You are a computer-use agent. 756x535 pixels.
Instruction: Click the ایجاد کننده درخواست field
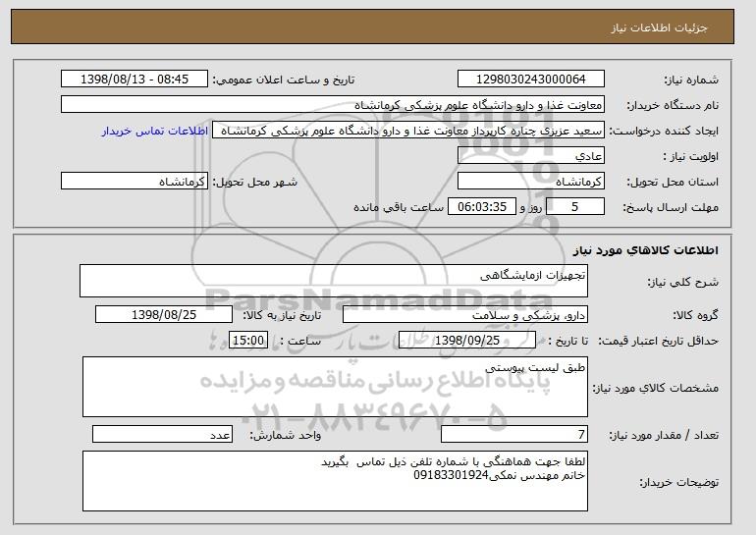408,131
